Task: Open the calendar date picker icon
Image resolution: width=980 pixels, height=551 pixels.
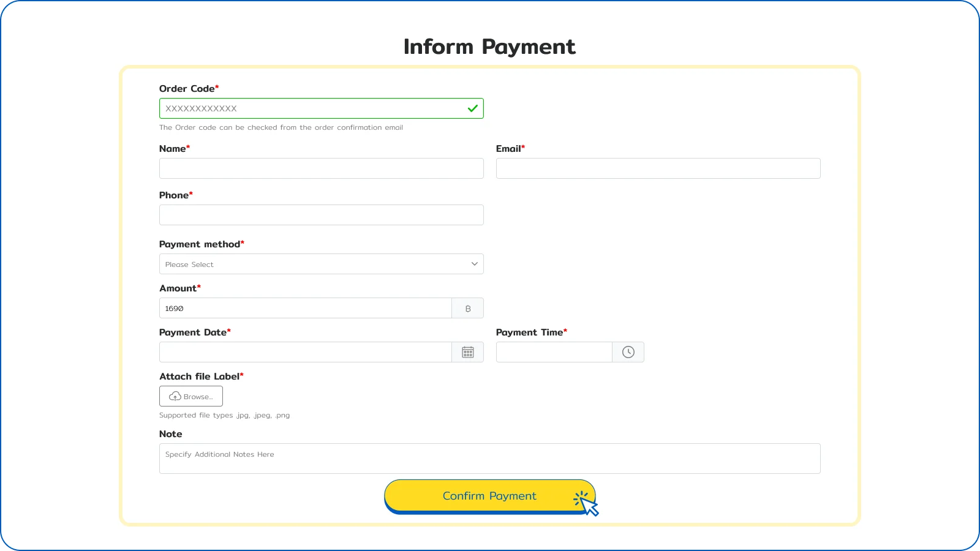Action: tap(468, 352)
